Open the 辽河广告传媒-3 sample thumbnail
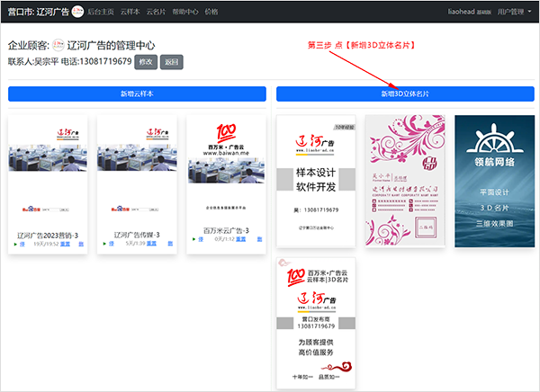 pyautogui.click(x=137, y=172)
